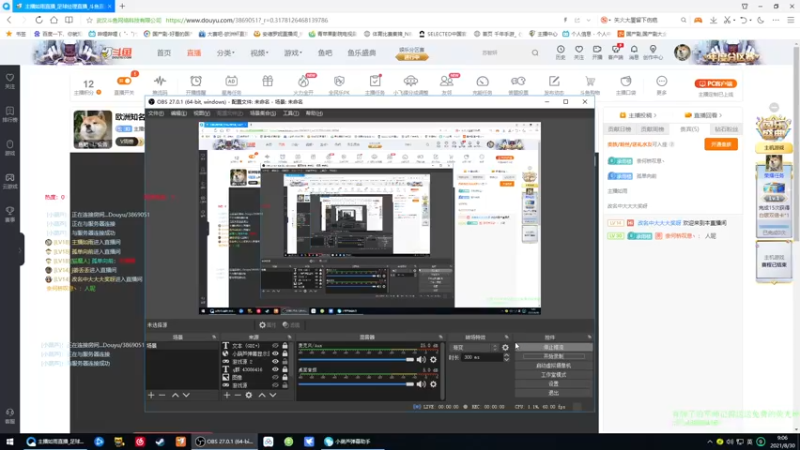Click 开始录制 button in OBS controls

[554, 356]
